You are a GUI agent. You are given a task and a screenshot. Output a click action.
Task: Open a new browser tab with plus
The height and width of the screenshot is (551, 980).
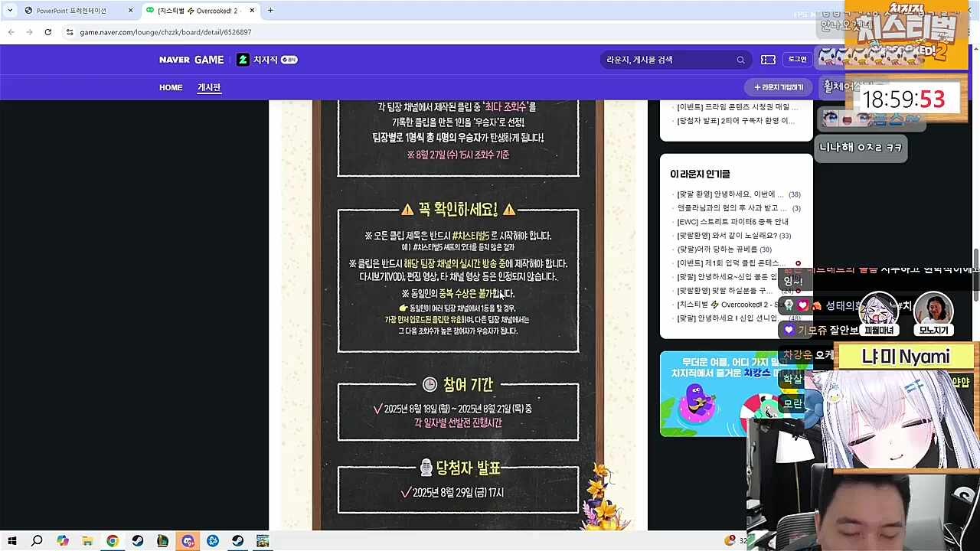click(x=270, y=11)
